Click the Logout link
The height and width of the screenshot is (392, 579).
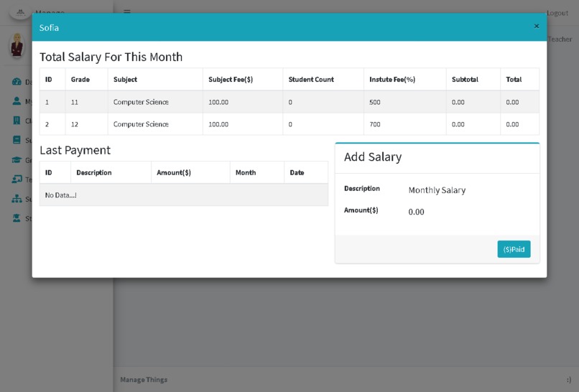557,13
